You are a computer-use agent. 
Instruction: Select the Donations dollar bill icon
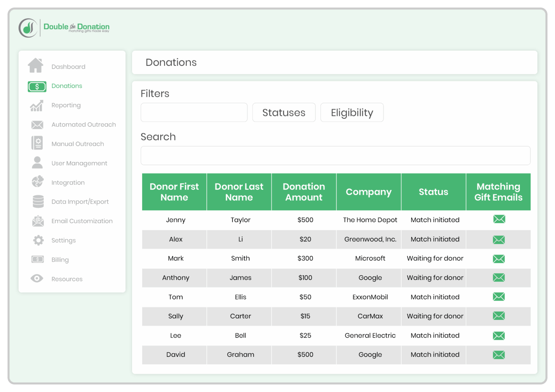click(37, 87)
